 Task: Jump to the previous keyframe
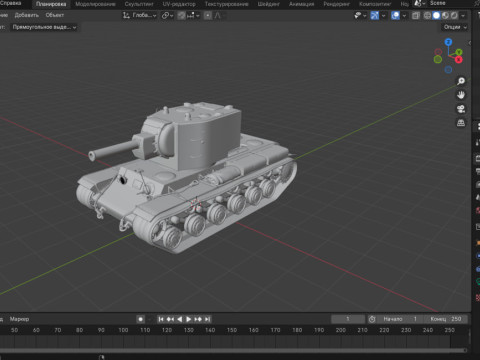(x=170, y=319)
